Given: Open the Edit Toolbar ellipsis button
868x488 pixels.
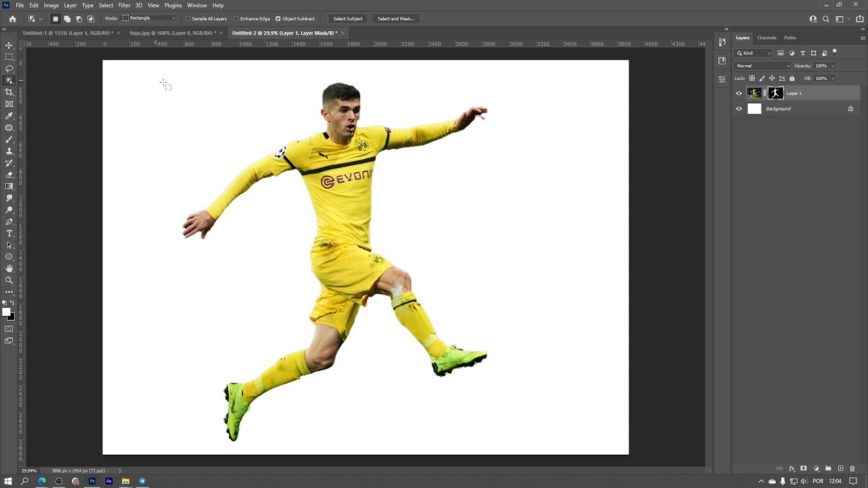Looking at the screenshot, I should [9, 292].
